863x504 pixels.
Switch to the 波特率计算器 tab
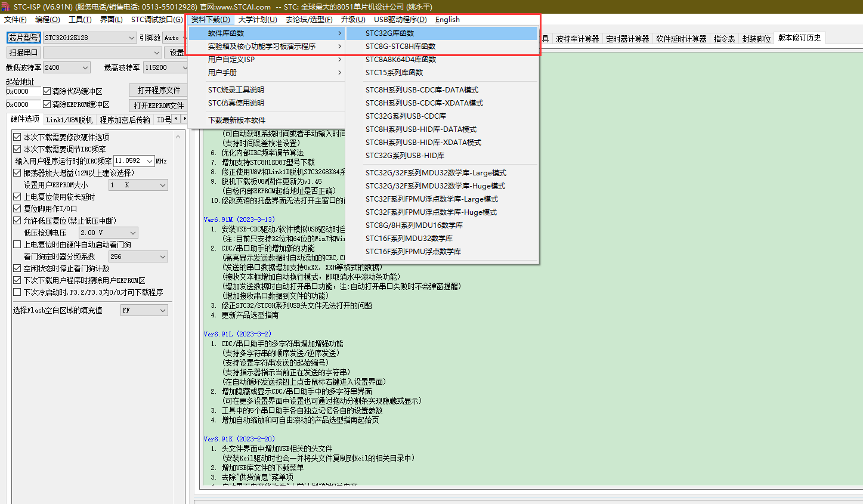point(577,39)
